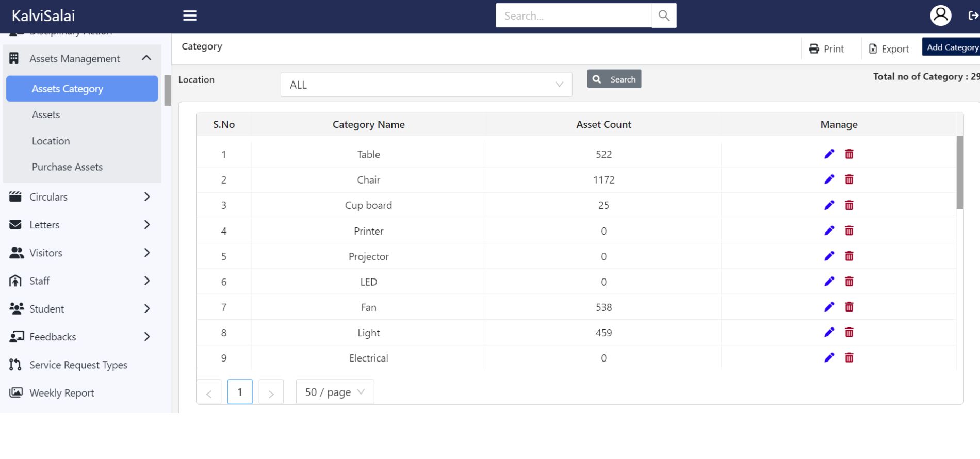Click the logout icon

coord(973,15)
